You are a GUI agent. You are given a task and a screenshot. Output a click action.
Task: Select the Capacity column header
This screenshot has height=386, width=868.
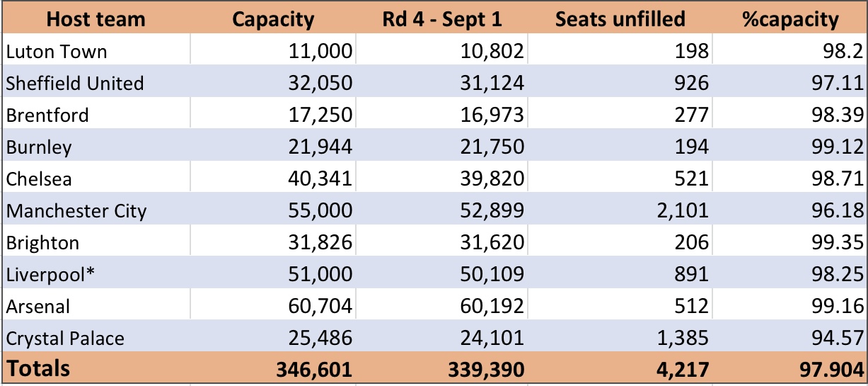click(272, 18)
